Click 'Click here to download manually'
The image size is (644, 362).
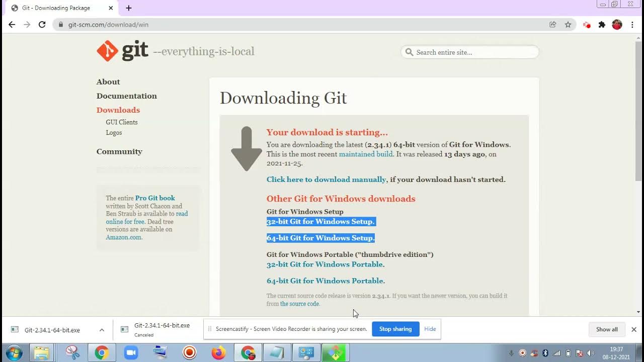tap(327, 179)
